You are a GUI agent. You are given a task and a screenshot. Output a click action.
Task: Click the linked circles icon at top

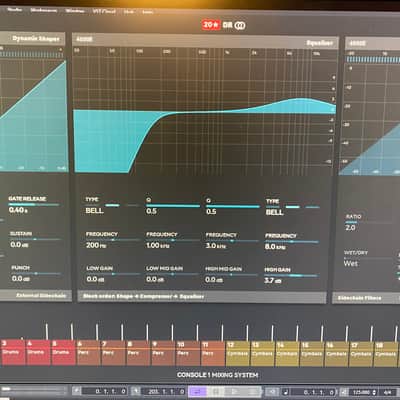[x=240, y=25]
